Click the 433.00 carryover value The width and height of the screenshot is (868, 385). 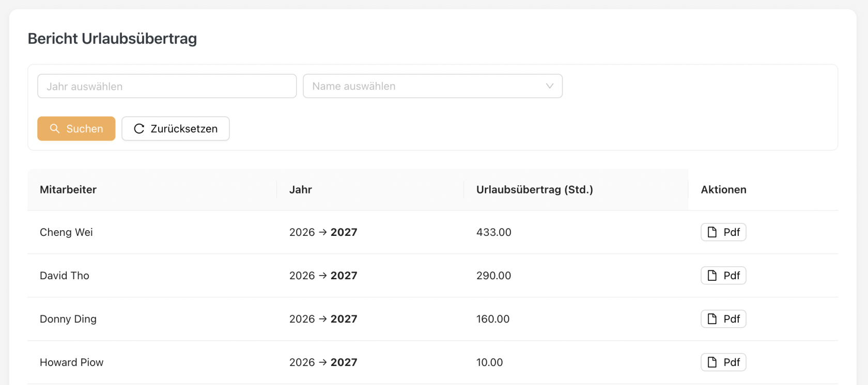click(494, 232)
